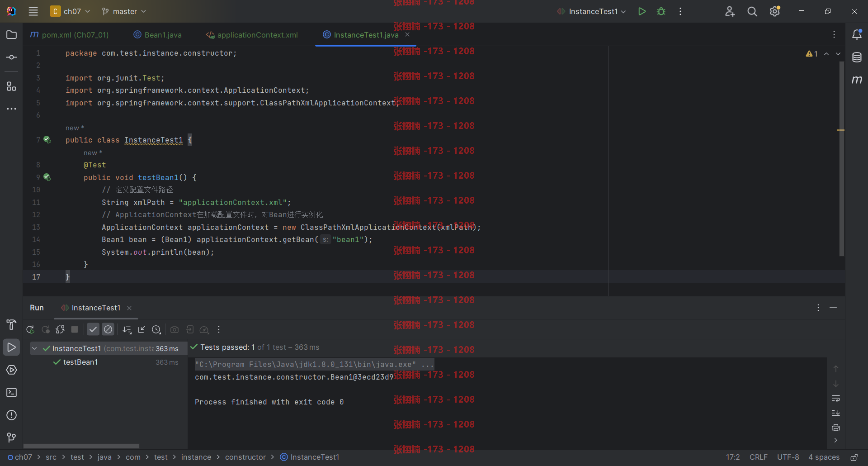The width and height of the screenshot is (868, 466).
Task: Click the ch07 breadcrumb
Action: 20,457
